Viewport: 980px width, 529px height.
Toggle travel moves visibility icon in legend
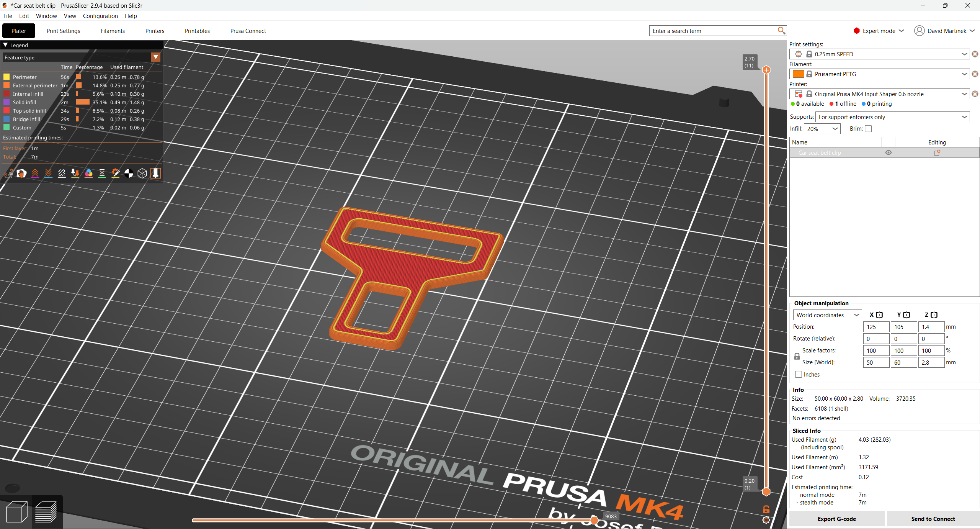tap(8, 174)
